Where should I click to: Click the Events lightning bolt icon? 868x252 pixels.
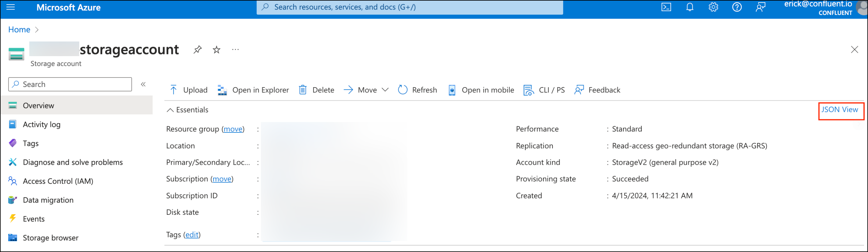point(12,219)
